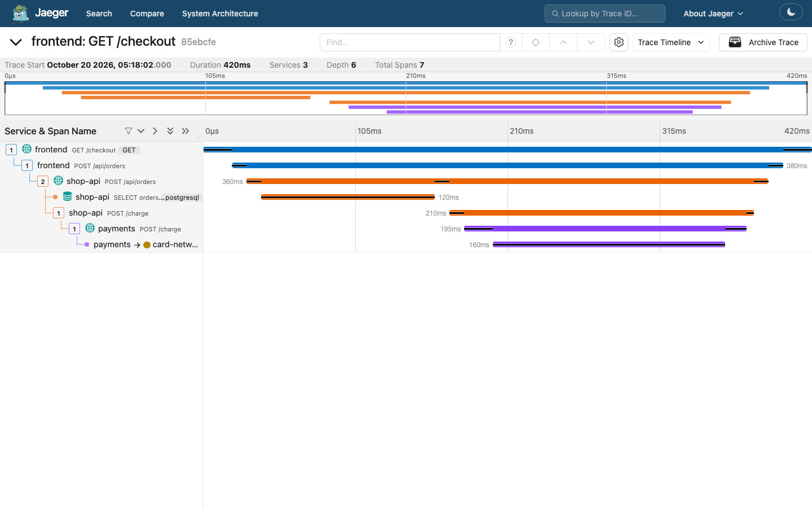The height and width of the screenshot is (508, 812).
Task: Click the frontend GET /checkout blue timeline bar
Action: (507, 150)
